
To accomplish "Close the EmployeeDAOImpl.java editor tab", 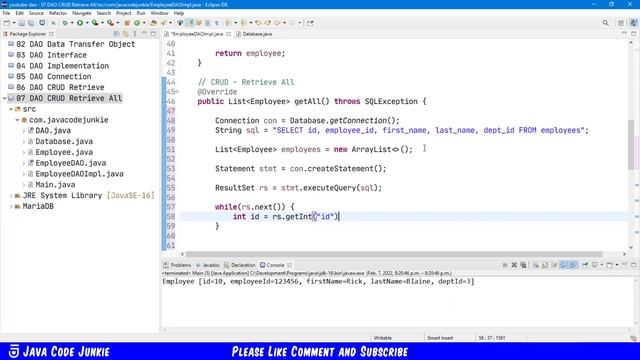I will pos(229,34).
